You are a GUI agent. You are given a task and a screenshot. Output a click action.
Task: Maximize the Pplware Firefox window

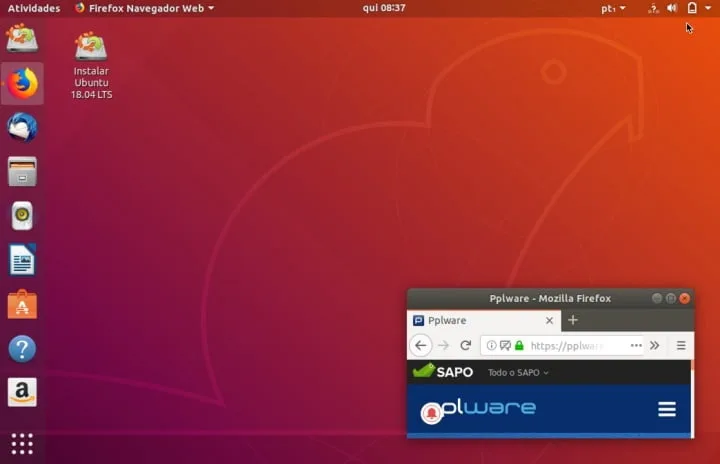(670, 299)
